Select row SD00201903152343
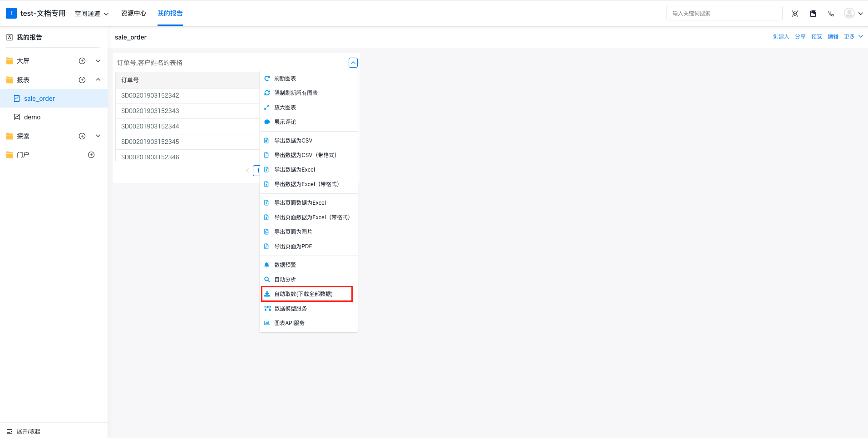This screenshot has height=438, width=868. [187, 111]
